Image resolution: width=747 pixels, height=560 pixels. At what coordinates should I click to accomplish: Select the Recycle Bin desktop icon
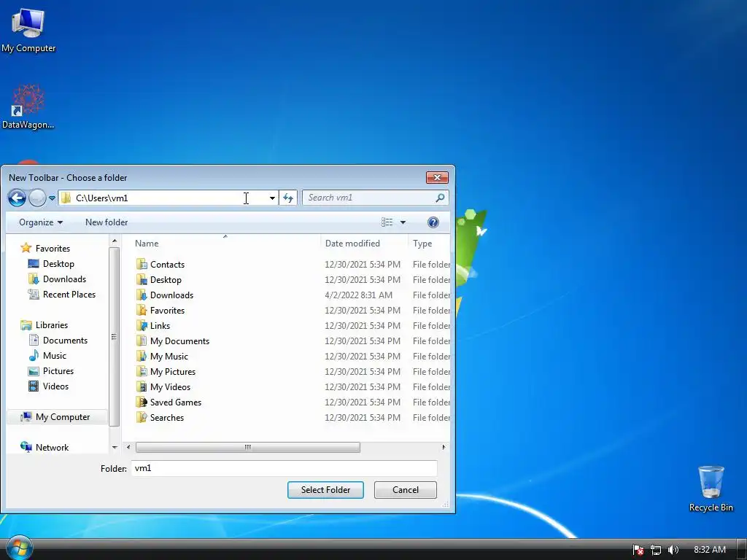711,489
